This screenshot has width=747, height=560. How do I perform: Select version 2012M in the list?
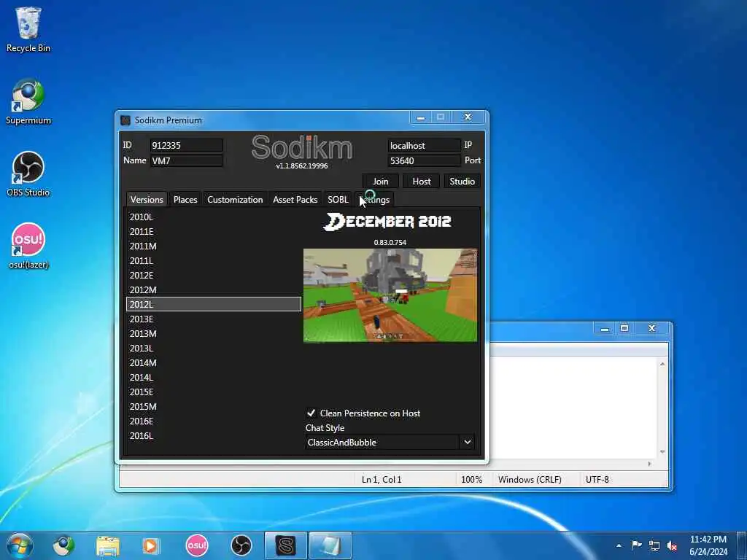tap(214, 289)
